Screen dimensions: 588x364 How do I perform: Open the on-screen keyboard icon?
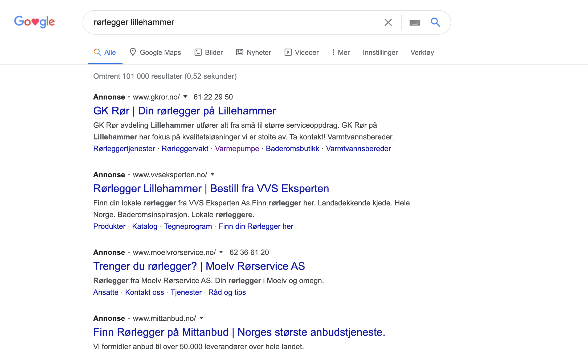coord(414,23)
